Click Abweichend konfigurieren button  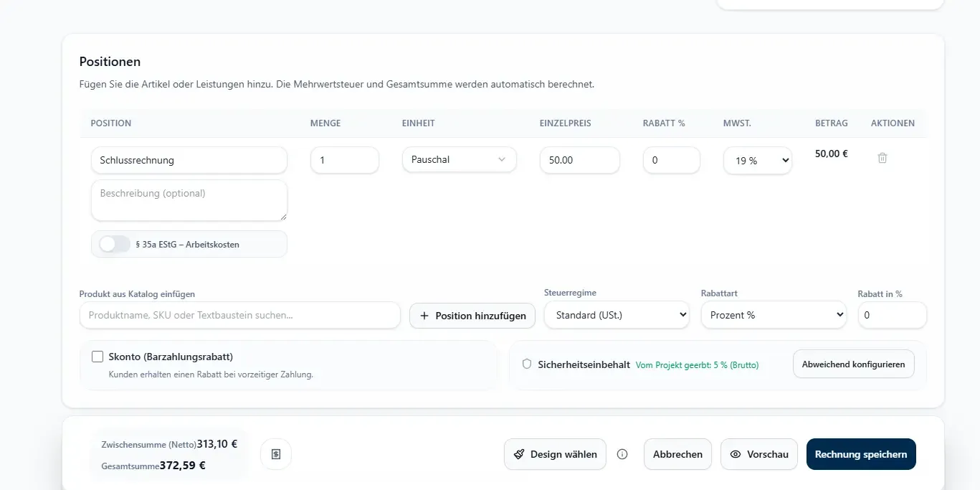pos(853,364)
